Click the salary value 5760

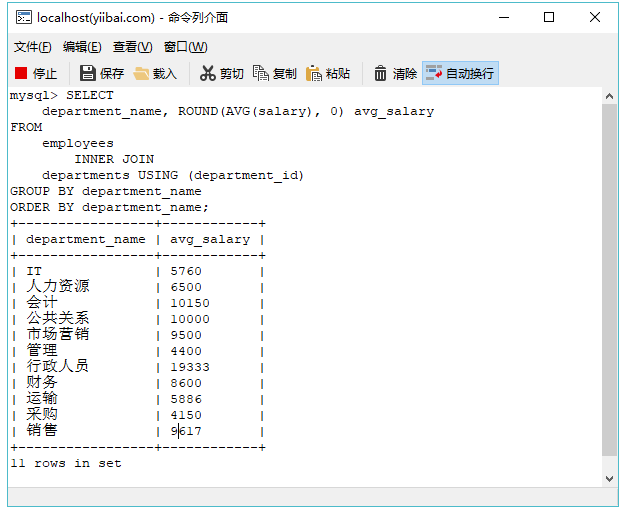pyautogui.click(x=186, y=272)
